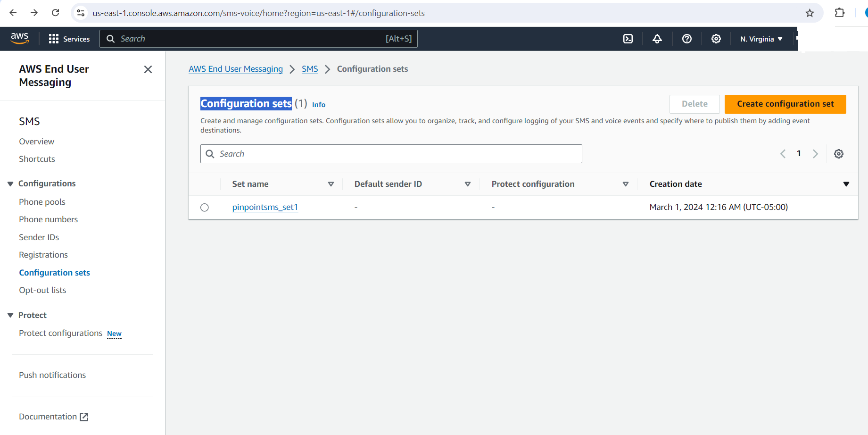The image size is (868, 435).
Task: Click the AWS logo home icon
Action: coord(20,38)
